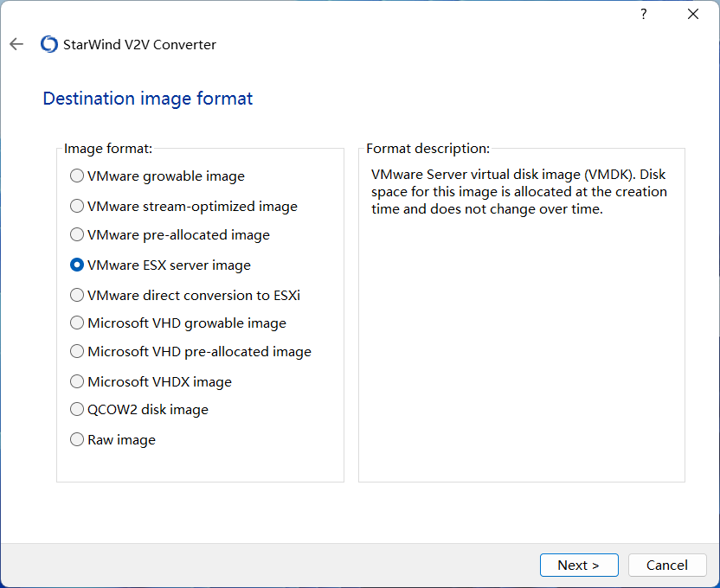Select QCOW2 disk image option

tap(77, 410)
